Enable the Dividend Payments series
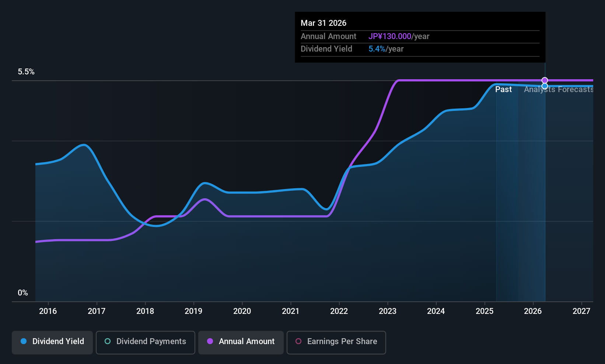Viewport: 605px width, 364px height. click(146, 342)
